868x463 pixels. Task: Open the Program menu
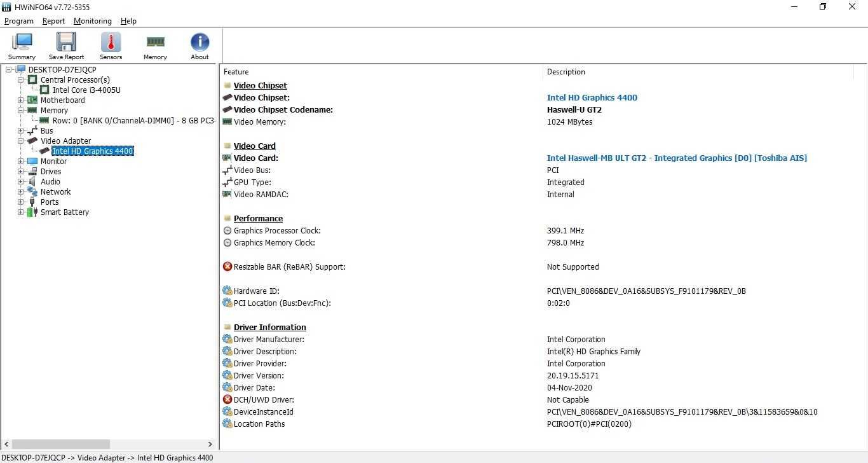coord(18,21)
